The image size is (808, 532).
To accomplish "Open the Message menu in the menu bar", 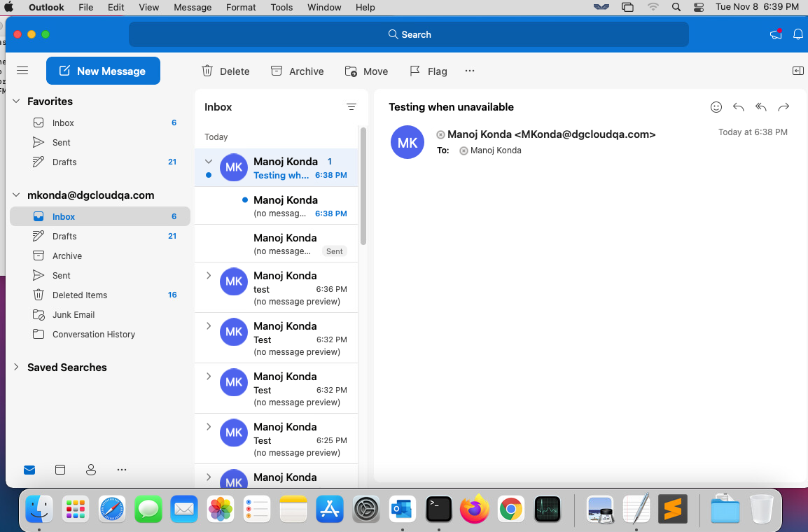I will tap(192, 8).
